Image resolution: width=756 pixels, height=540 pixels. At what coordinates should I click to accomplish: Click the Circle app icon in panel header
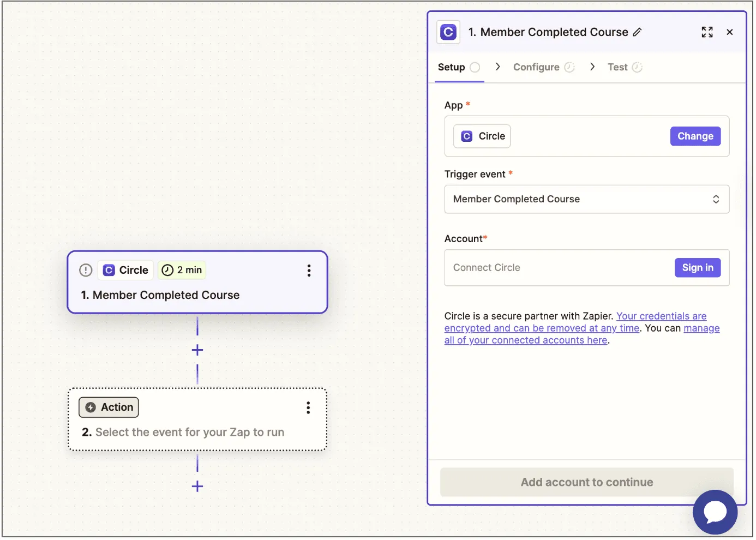click(x=448, y=32)
